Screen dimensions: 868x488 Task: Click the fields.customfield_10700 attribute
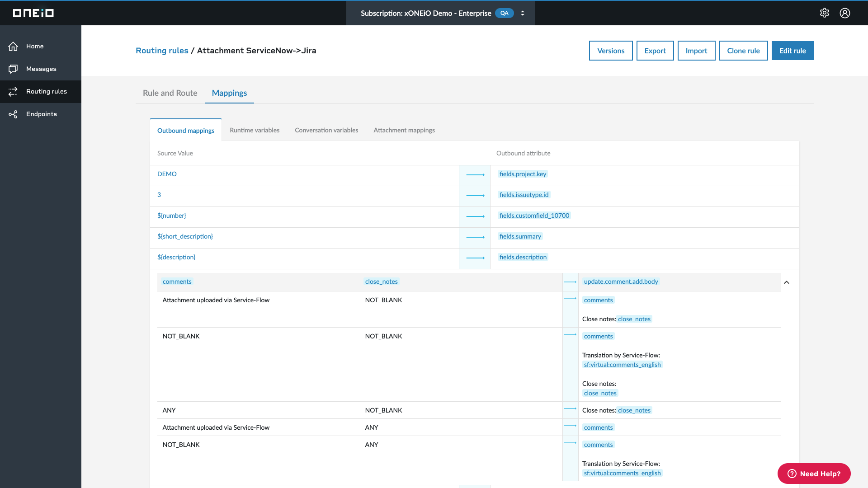pos(534,216)
